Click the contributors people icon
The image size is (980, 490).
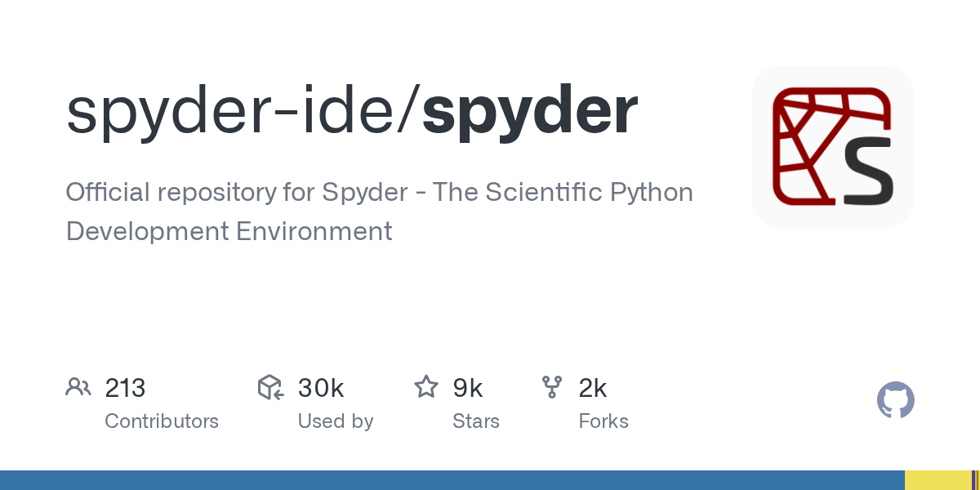78,387
